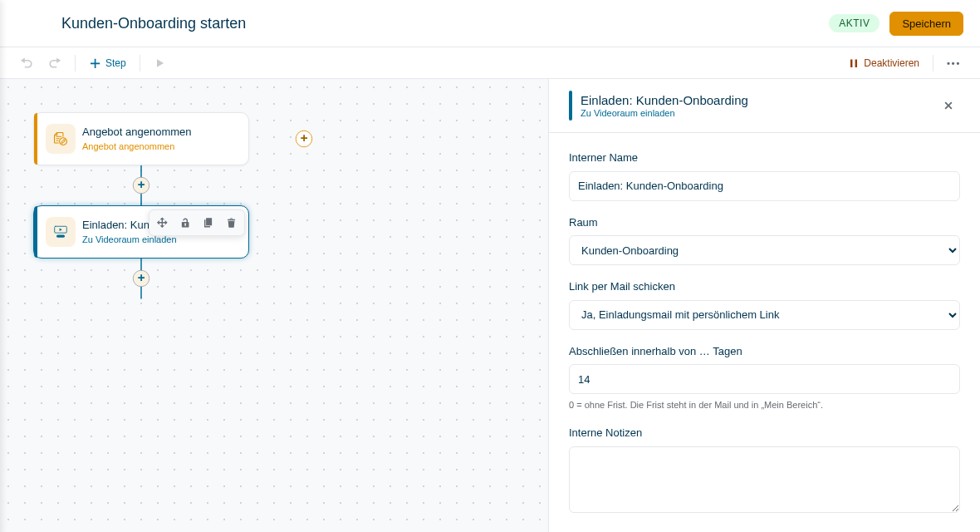The height and width of the screenshot is (532, 980).
Task: Insert step between trigger and Einladen step
Action: click(141, 185)
